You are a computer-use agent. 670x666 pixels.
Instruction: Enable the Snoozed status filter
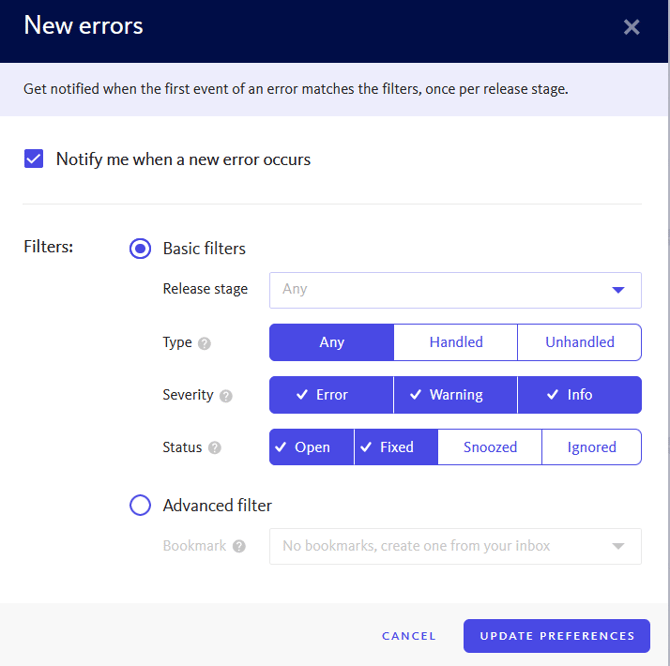point(490,447)
